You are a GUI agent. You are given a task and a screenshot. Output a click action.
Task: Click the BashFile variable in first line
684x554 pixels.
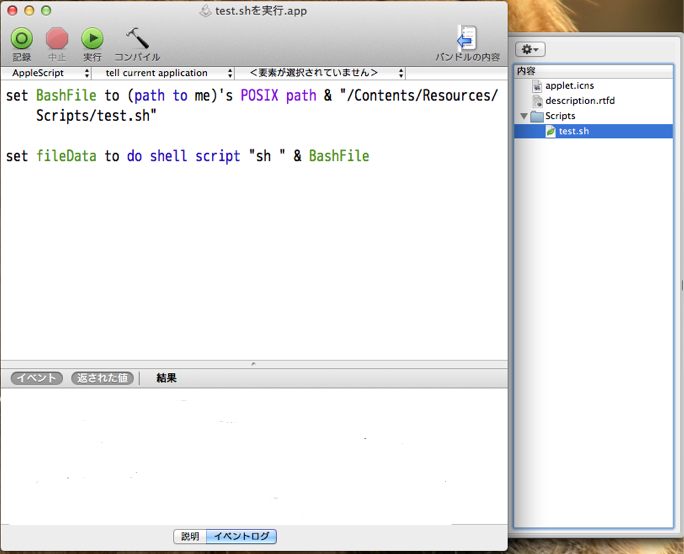click(x=66, y=96)
